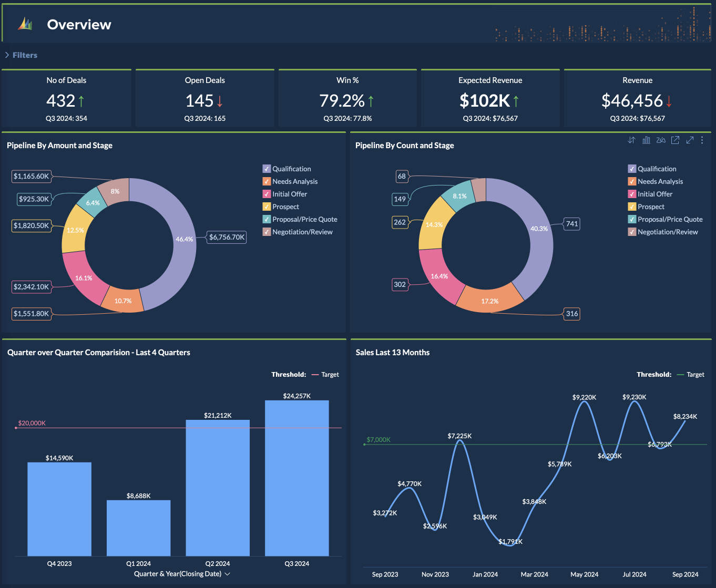The width and height of the screenshot is (716, 588).
Task: Click the Negotiation/Review label in Pipeline By Count legend
Action: click(x=668, y=232)
